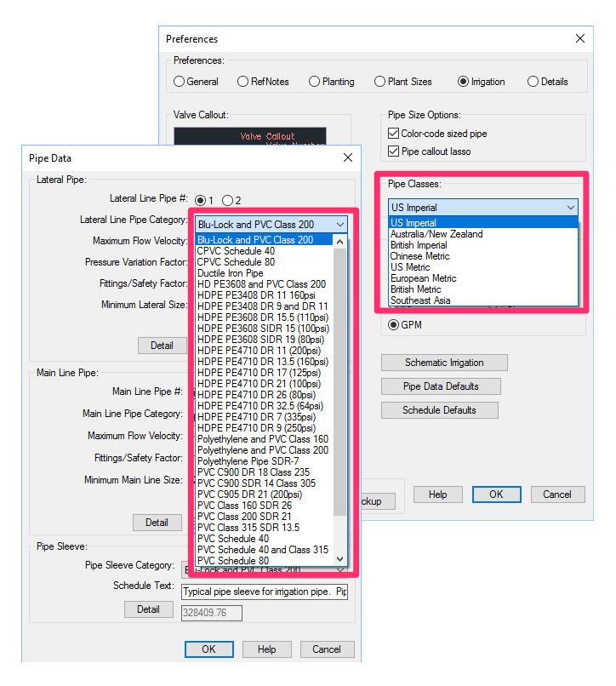
Task: Select PVC Schedule 40 in pipe list
Action: [232, 539]
